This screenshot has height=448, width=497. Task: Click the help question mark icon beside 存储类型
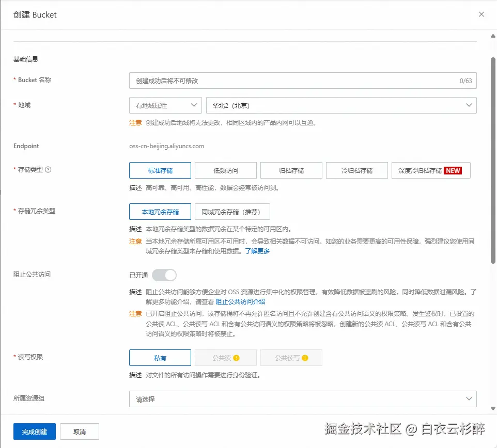pos(48,170)
